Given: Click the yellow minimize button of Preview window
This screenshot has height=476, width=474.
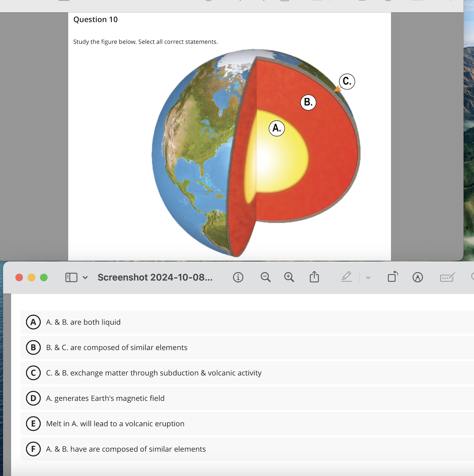Looking at the screenshot, I should [31, 277].
